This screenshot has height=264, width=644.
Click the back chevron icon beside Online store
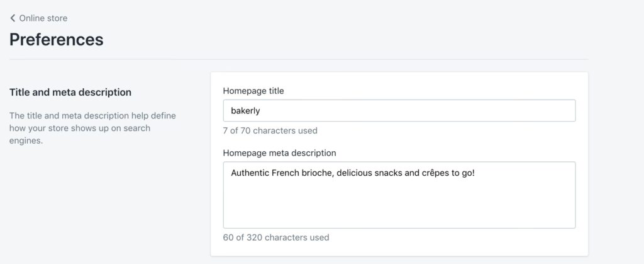[x=13, y=18]
